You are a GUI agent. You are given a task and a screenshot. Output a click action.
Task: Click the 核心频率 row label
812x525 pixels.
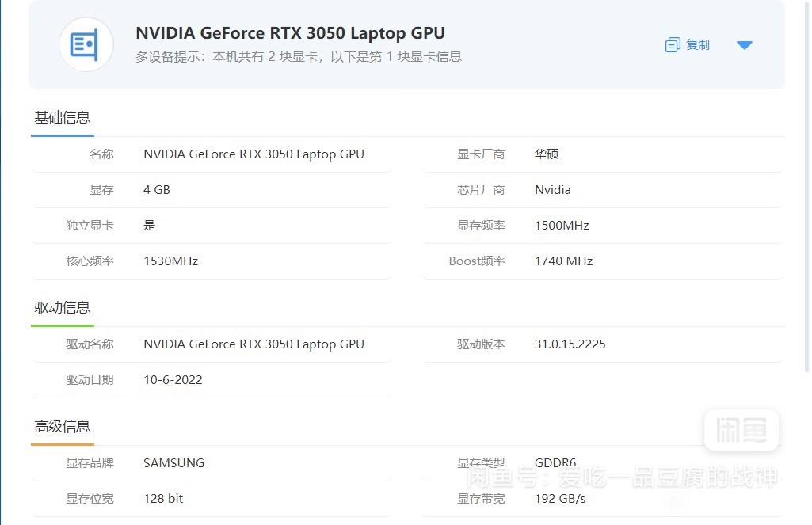pyautogui.click(x=90, y=261)
